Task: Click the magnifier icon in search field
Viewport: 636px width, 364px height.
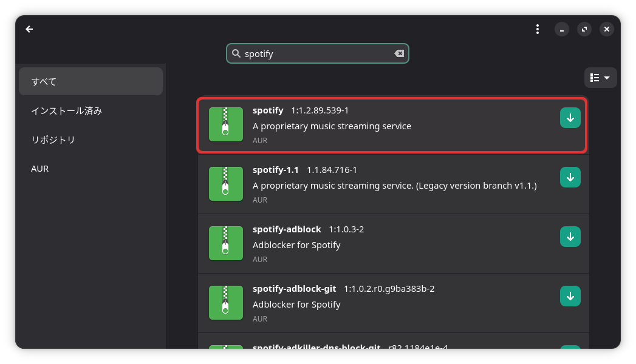Action: tap(236, 53)
